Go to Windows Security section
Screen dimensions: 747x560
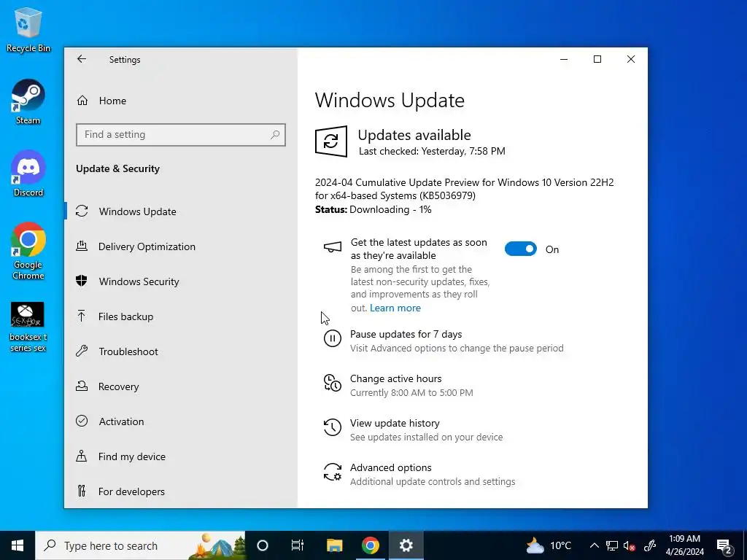181,281
